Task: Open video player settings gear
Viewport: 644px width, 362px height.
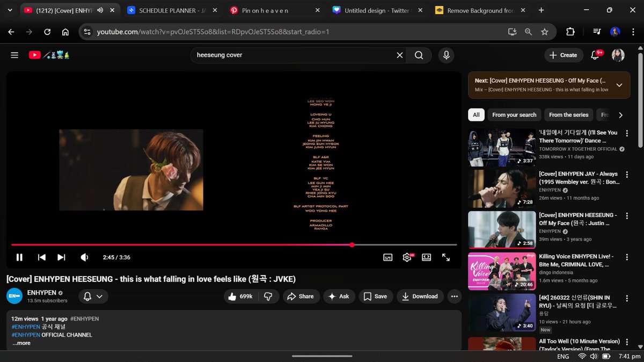Action: [x=407, y=257]
